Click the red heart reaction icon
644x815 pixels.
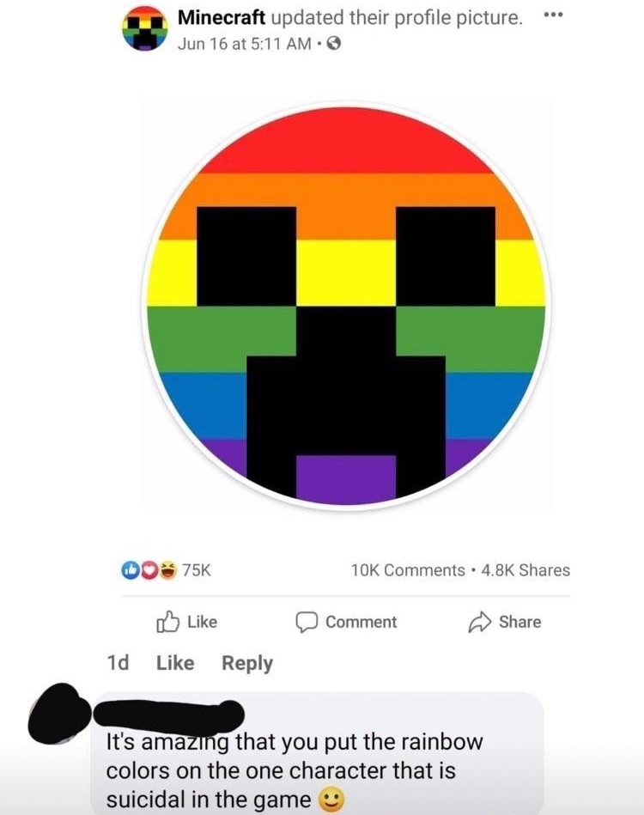149,570
